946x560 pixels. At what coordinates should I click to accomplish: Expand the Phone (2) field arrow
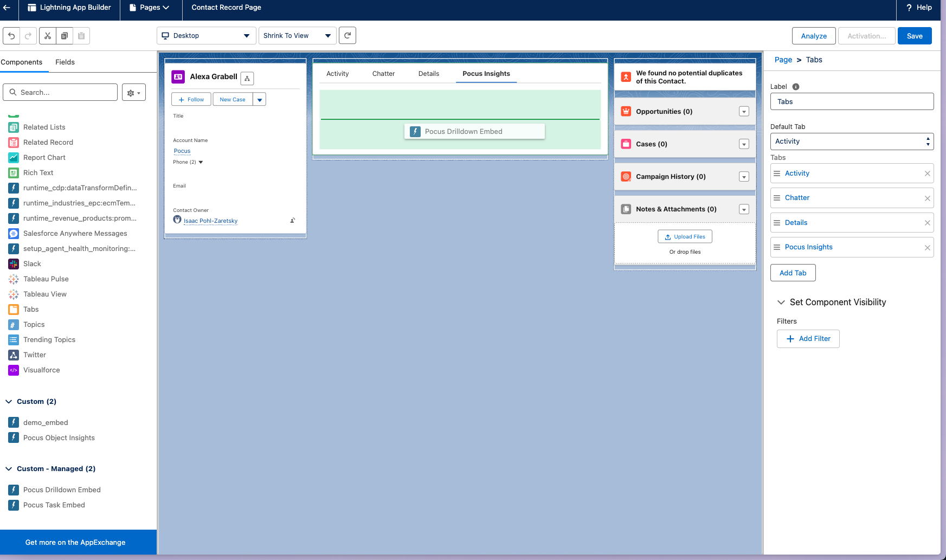click(201, 162)
